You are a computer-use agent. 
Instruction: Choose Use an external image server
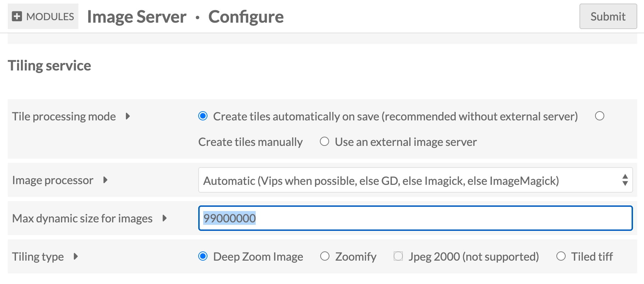(x=324, y=142)
